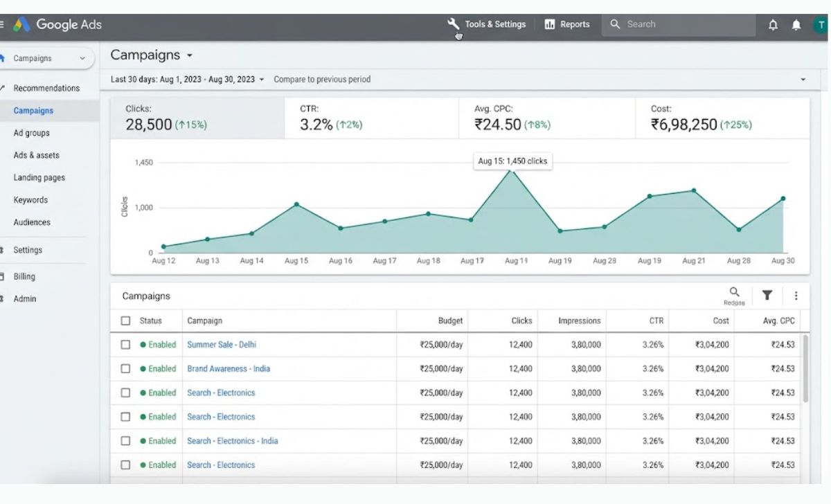Click the search magnifier icon in top bar
Image resolution: width=831 pixels, height=504 pixels.
(615, 24)
